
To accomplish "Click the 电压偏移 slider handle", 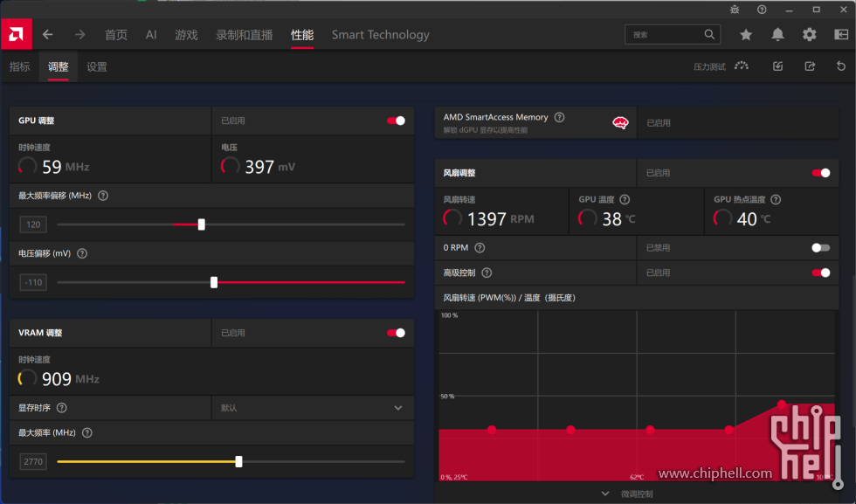I will click(214, 282).
